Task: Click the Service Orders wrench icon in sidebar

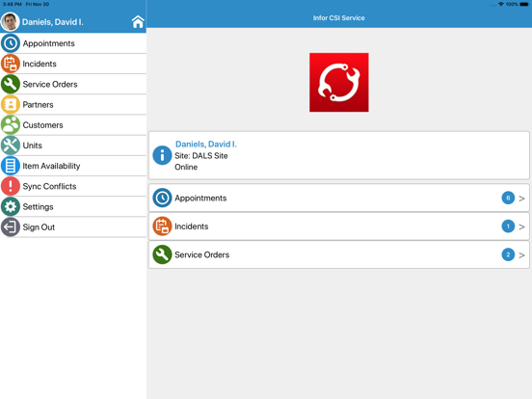Action: [x=11, y=84]
